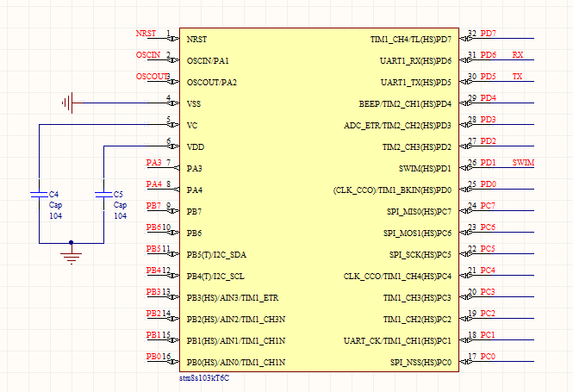Click the C5 capacitor symbol
Viewport: 573px width, 392px height.
point(103,195)
